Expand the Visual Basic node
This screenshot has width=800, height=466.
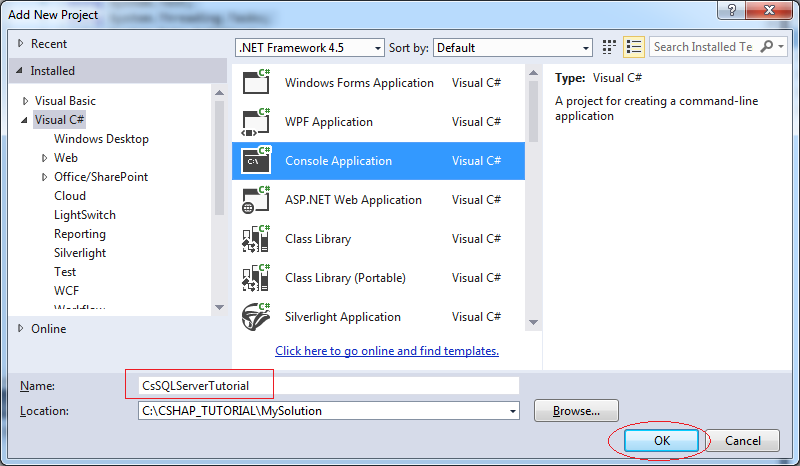pyautogui.click(x=26, y=101)
